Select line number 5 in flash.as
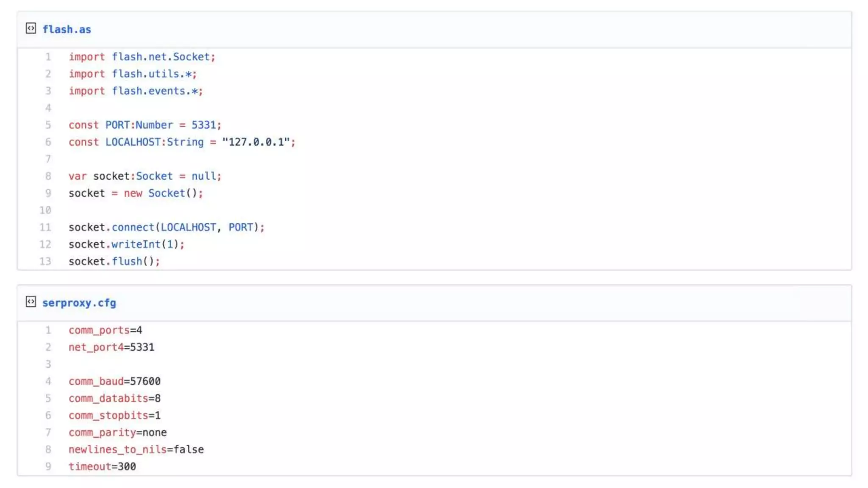 point(48,125)
